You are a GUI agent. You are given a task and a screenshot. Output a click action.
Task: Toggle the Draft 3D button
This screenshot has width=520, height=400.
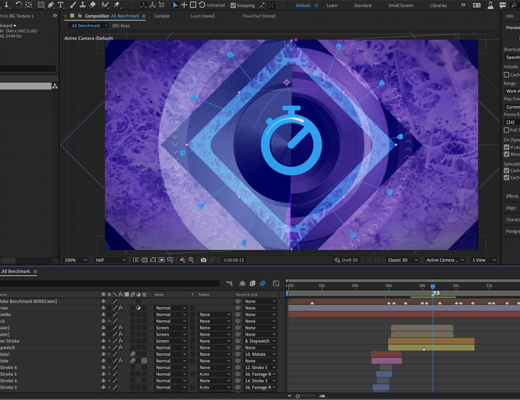coord(346,260)
